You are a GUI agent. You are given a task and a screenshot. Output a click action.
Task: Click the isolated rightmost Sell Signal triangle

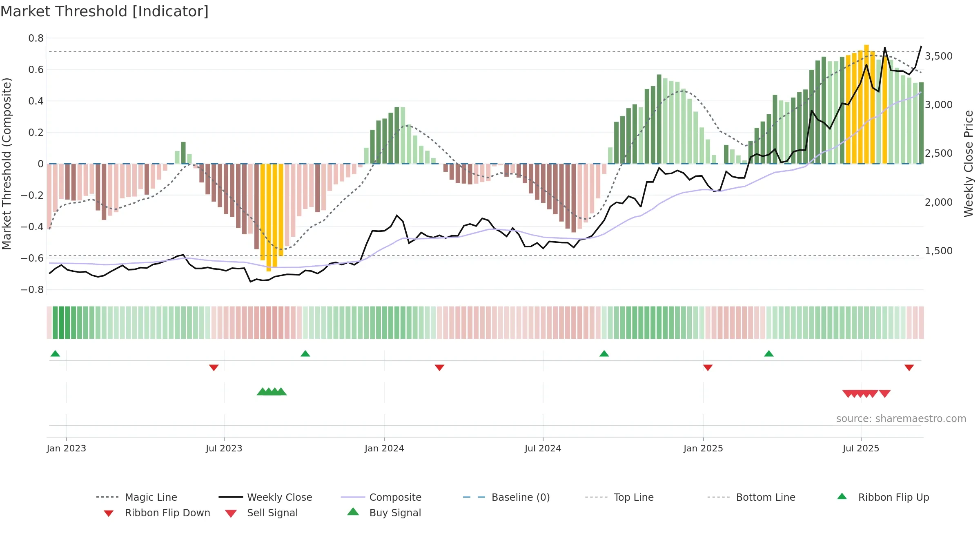[884, 393]
